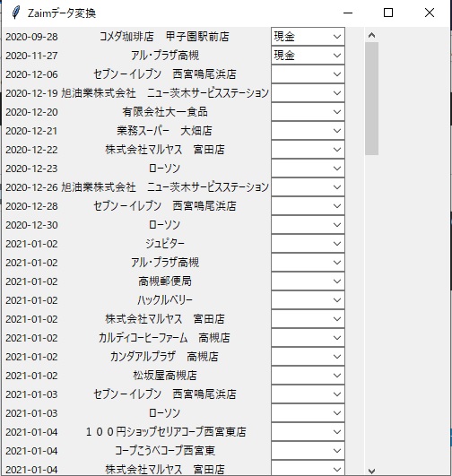Click the scrollbar up arrow
The width and height of the screenshot is (452, 476).
point(371,35)
